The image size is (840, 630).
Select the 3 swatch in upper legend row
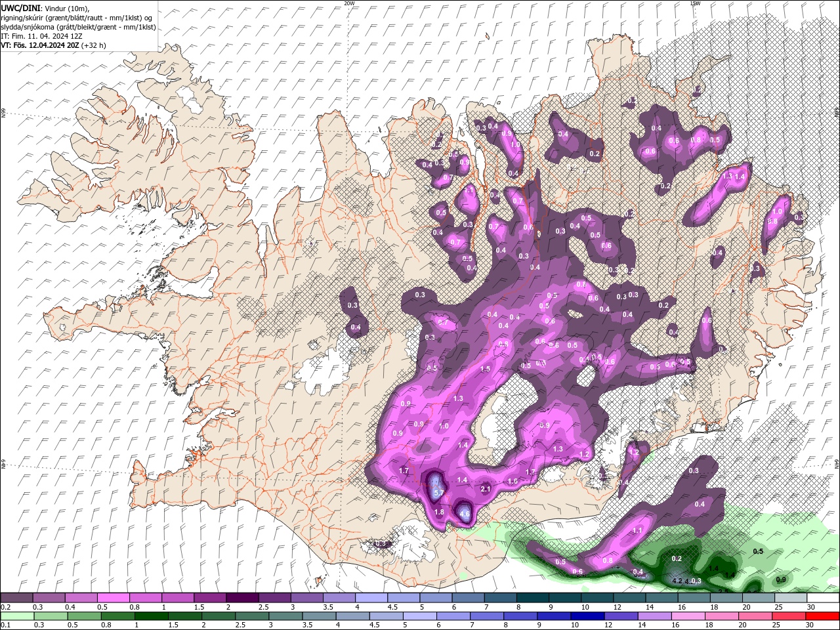(x=306, y=598)
